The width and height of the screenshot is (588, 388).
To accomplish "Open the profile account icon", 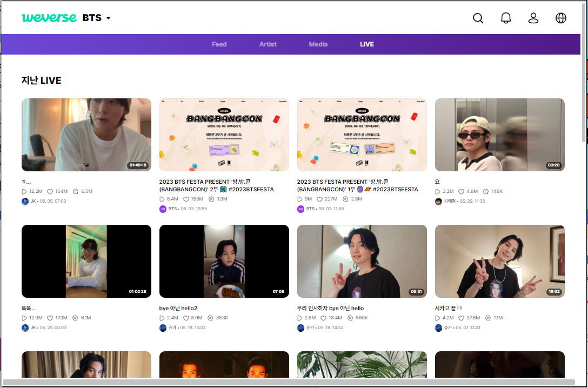I will [533, 18].
